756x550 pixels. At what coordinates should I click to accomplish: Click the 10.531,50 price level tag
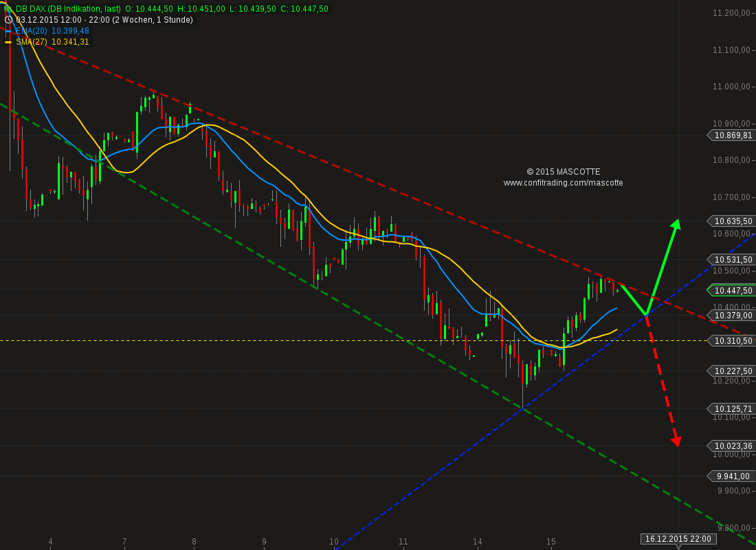(731, 260)
